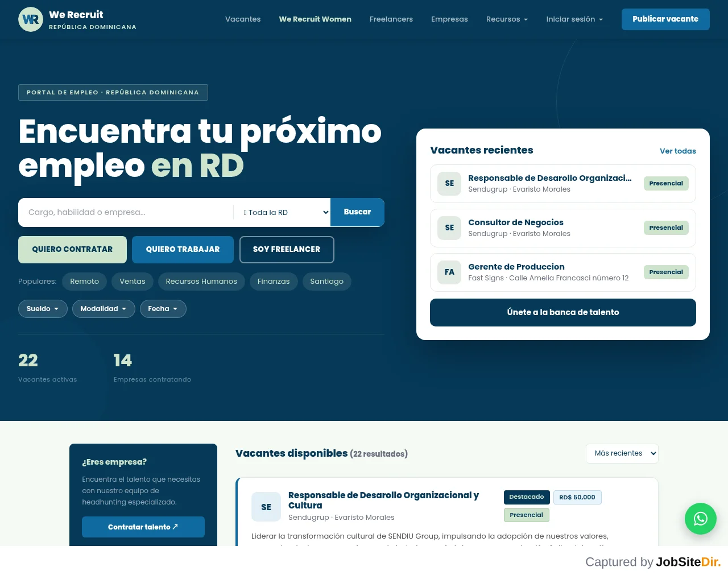Select the Ventas popular tag
Screen dimensions: 728x579
[x=133, y=282]
